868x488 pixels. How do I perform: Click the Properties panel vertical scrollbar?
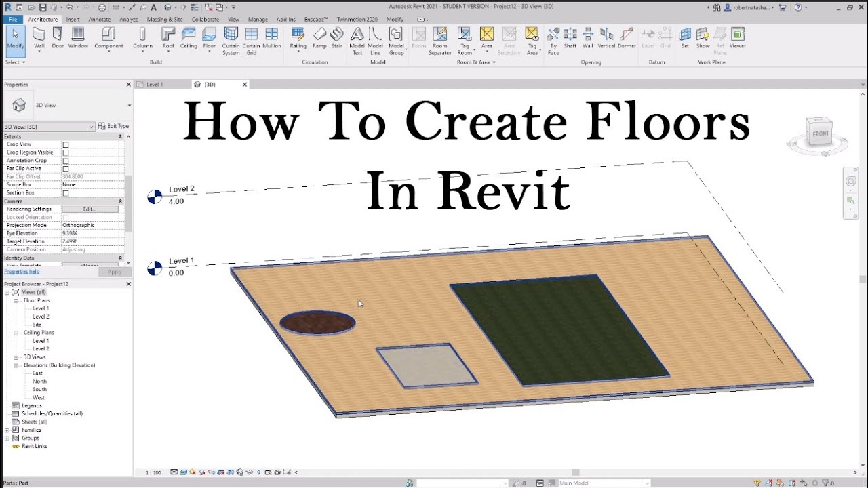(x=129, y=203)
